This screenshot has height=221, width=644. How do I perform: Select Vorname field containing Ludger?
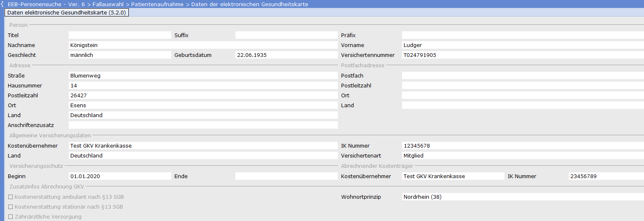(523, 45)
